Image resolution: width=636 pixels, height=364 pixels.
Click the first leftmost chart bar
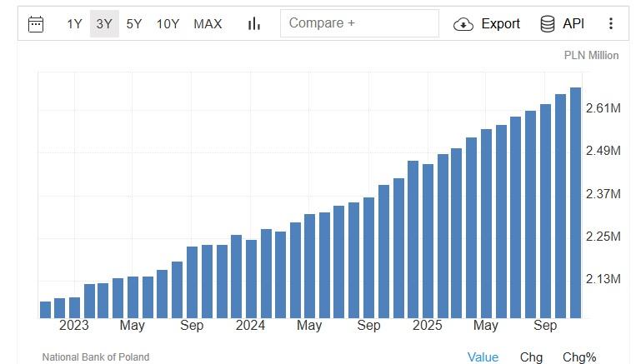[x=46, y=309]
